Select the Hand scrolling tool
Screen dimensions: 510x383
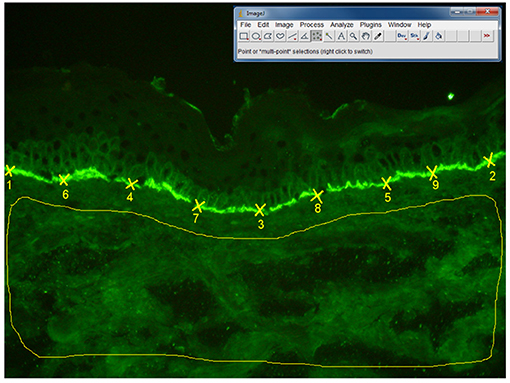(x=366, y=36)
